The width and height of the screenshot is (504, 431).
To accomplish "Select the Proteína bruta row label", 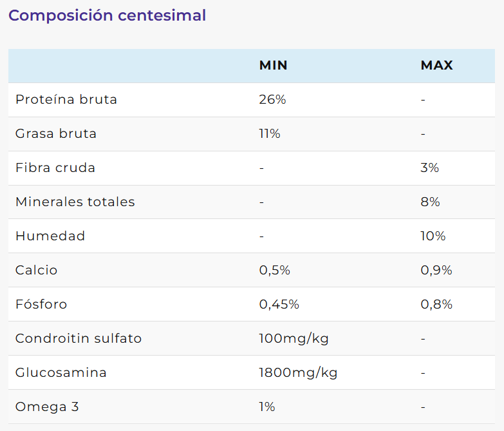I will pos(66,100).
